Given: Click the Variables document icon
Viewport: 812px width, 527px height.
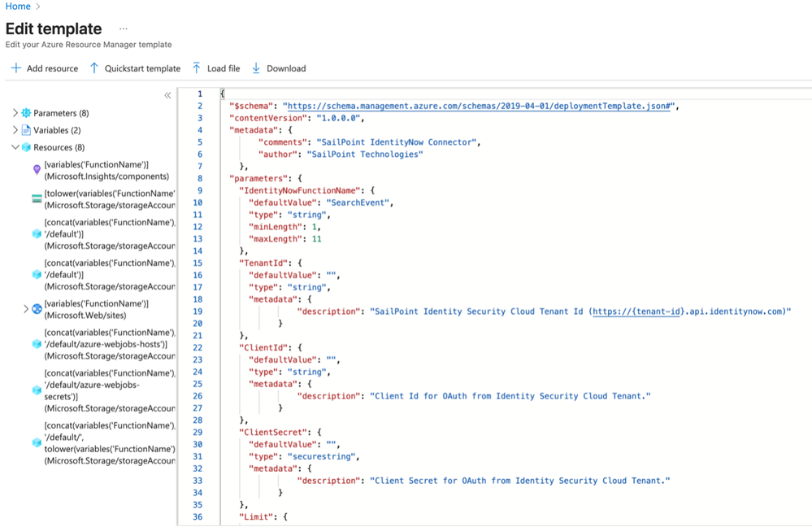Looking at the screenshot, I should click(26, 130).
